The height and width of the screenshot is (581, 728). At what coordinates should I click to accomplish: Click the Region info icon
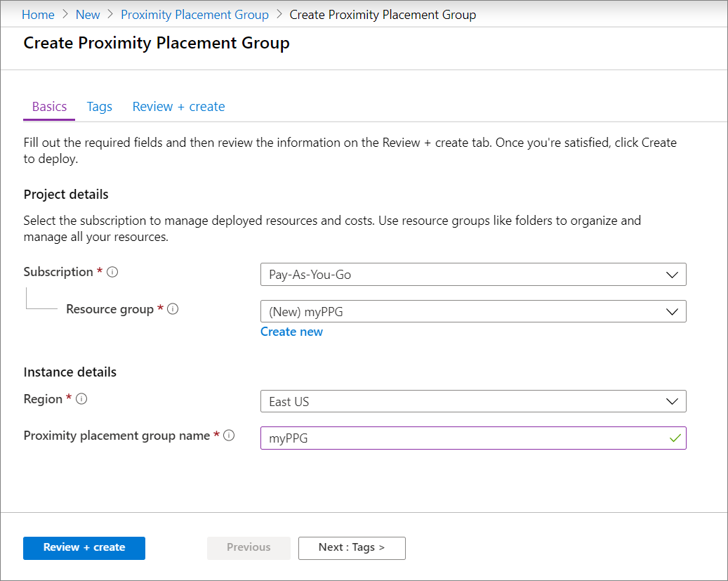click(81, 398)
